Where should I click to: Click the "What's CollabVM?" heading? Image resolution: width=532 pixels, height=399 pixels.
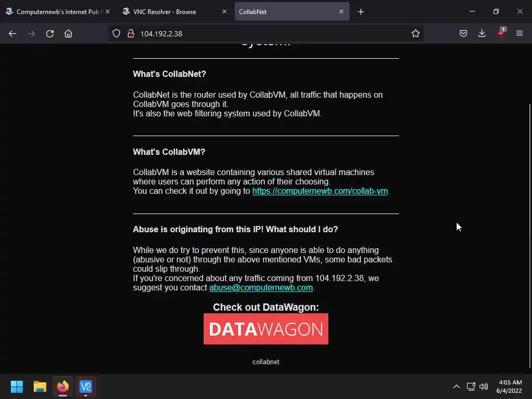169,152
